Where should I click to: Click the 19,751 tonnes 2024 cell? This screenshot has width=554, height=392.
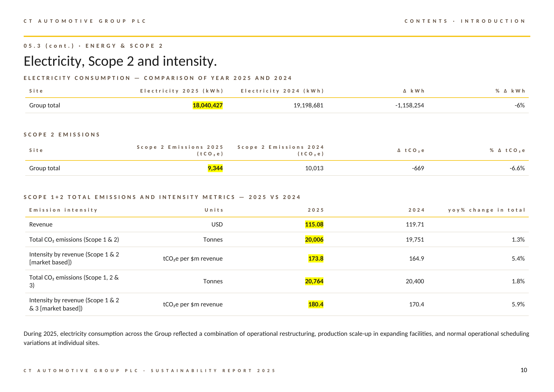415,240
